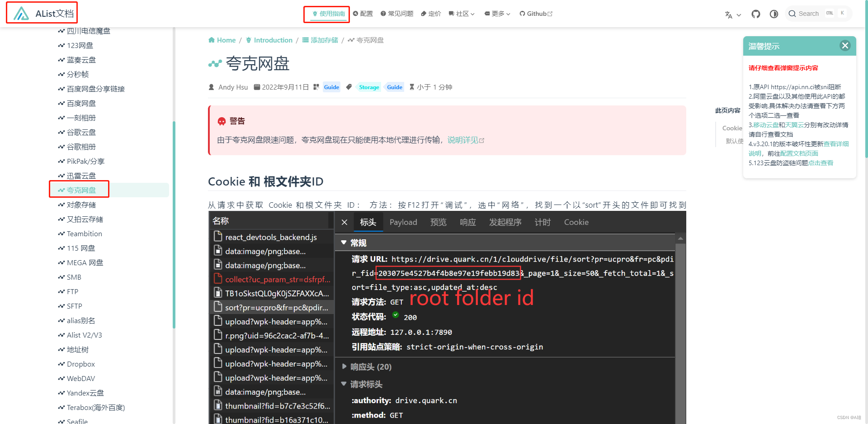Viewport: 868px width, 424px height.
Task: Select 对象存储 in sidebar
Action: [x=77, y=205]
